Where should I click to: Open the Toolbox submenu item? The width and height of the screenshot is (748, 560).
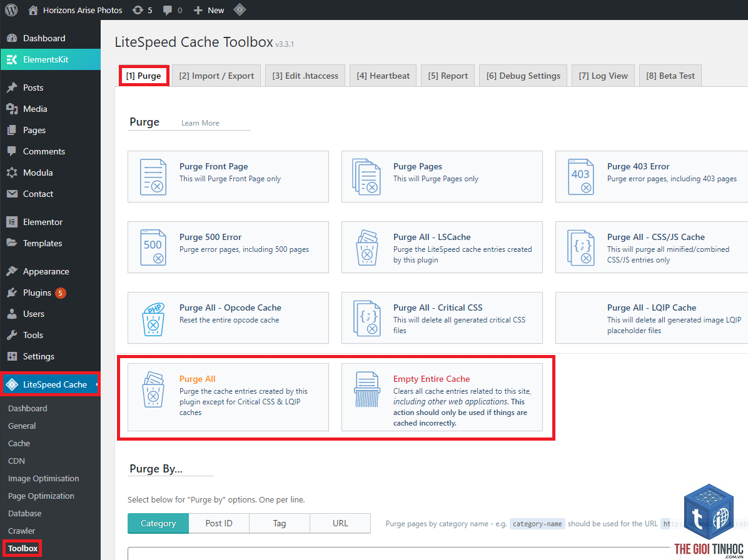pos(23,549)
